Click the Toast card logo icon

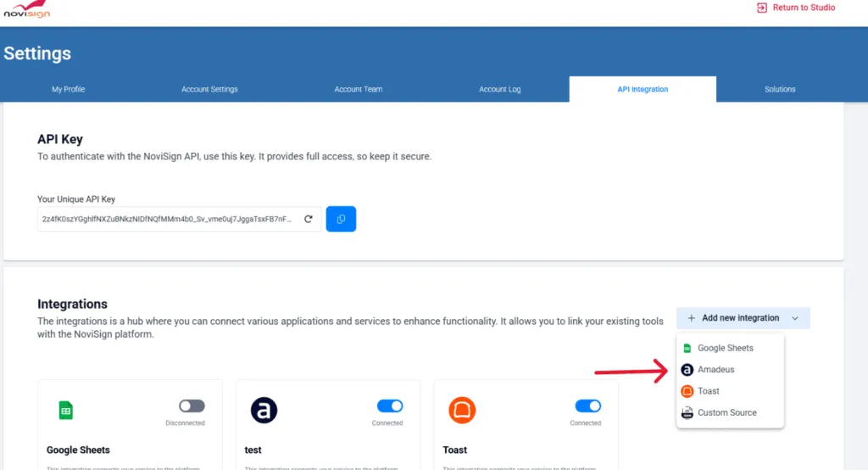click(462, 411)
